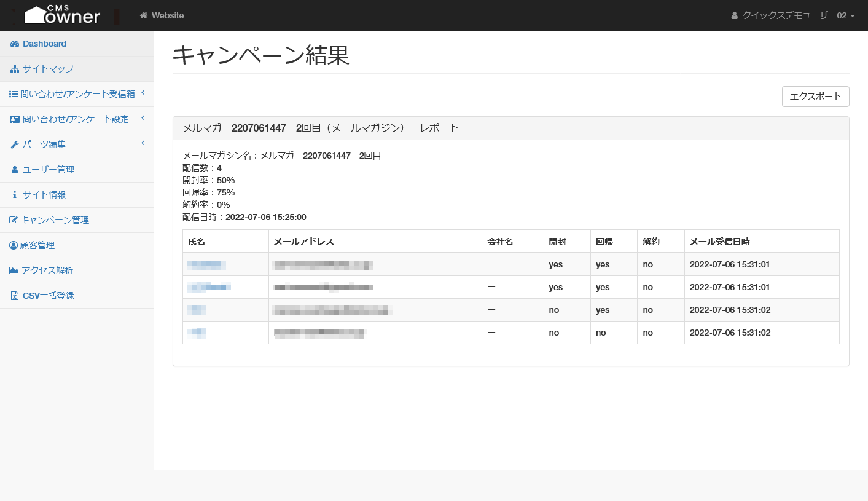Image resolution: width=868 pixels, height=501 pixels.
Task: Open 問い合わせ/アンケート設定 menu item
Action: click(77, 119)
